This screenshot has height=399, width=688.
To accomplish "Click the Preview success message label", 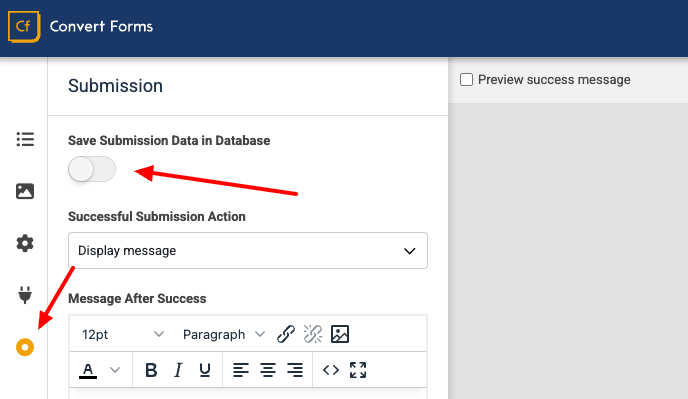I will 554,80.
